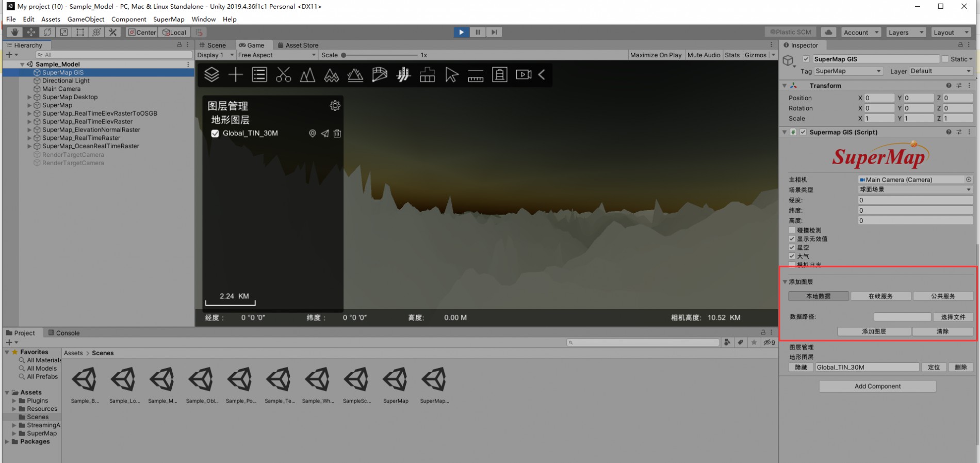The image size is (980, 463).
Task: Open layer manager settings gear
Action: tap(335, 106)
